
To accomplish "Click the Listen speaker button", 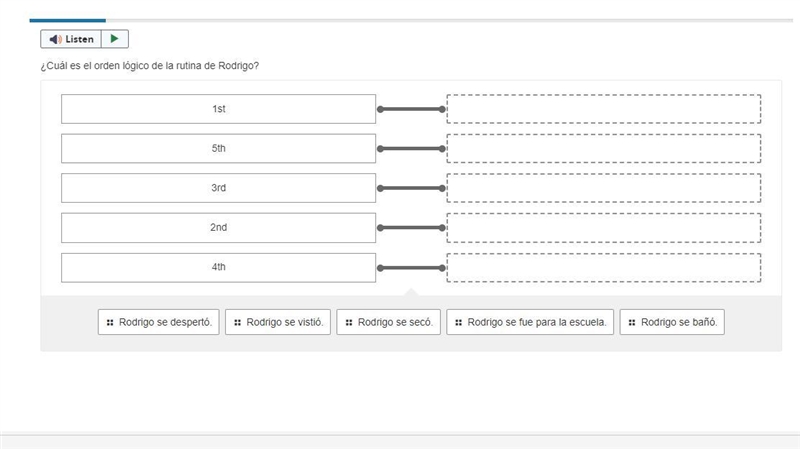I will pyautogui.click(x=71, y=39).
